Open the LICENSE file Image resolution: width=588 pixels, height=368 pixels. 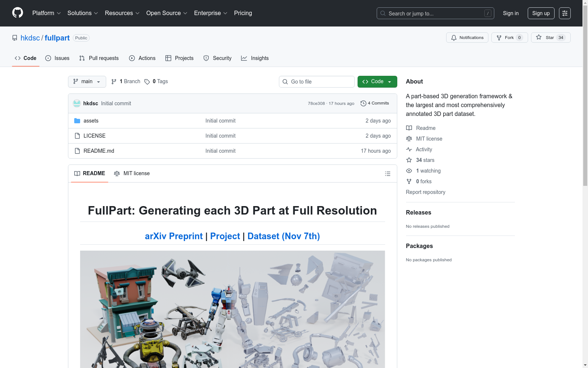click(x=94, y=136)
